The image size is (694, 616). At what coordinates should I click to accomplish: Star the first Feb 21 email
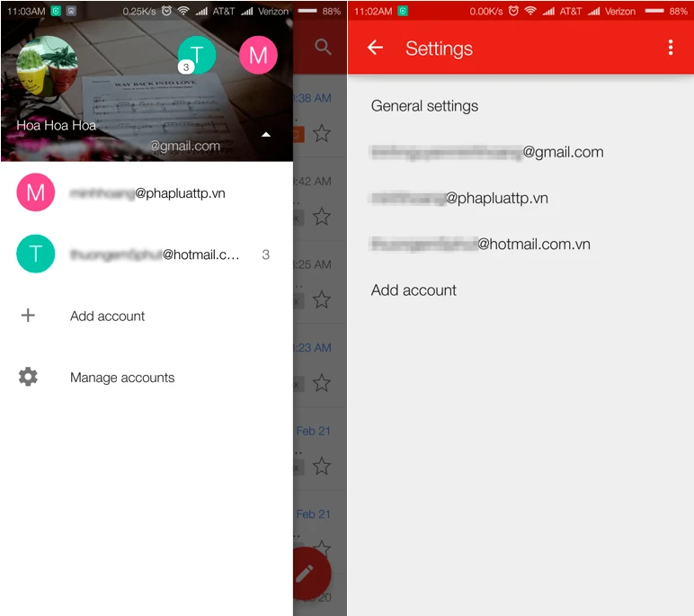322,467
